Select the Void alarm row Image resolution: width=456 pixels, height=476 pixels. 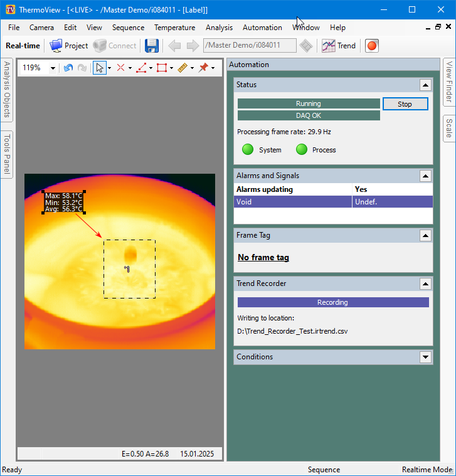(333, 202)
